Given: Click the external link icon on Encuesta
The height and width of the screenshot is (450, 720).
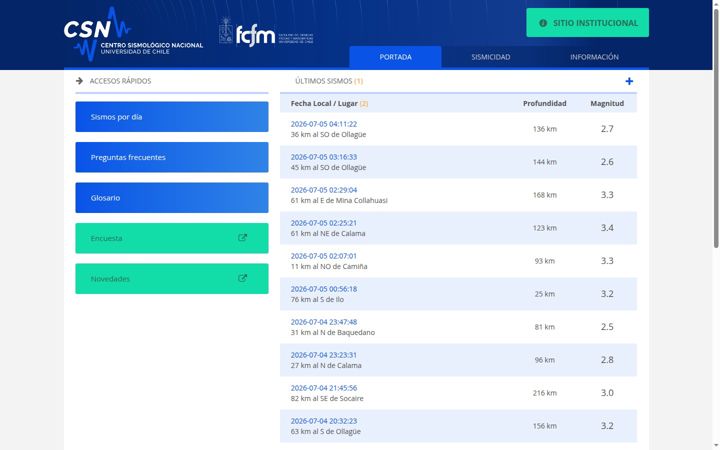Looking at the screenshot, I should pos(242,237).
